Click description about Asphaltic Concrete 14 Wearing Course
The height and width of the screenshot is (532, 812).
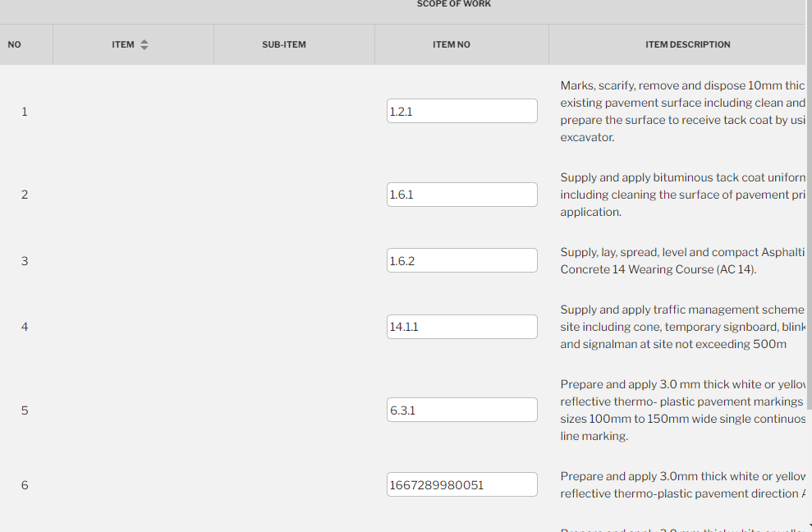[x=682, y=260]
